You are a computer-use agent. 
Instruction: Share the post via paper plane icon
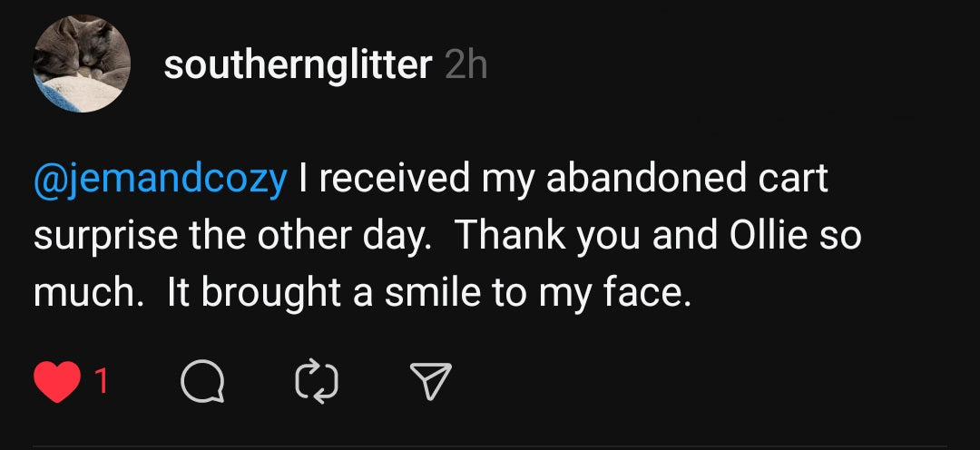click(x=429, y=382)
